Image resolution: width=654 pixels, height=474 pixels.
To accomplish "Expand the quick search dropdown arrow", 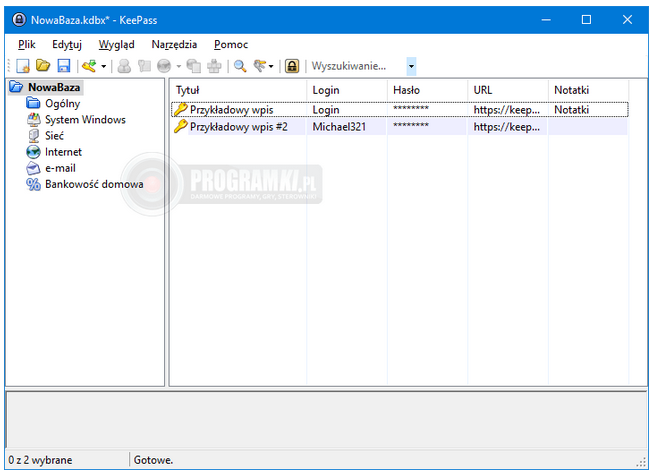I will click(411, 66).
